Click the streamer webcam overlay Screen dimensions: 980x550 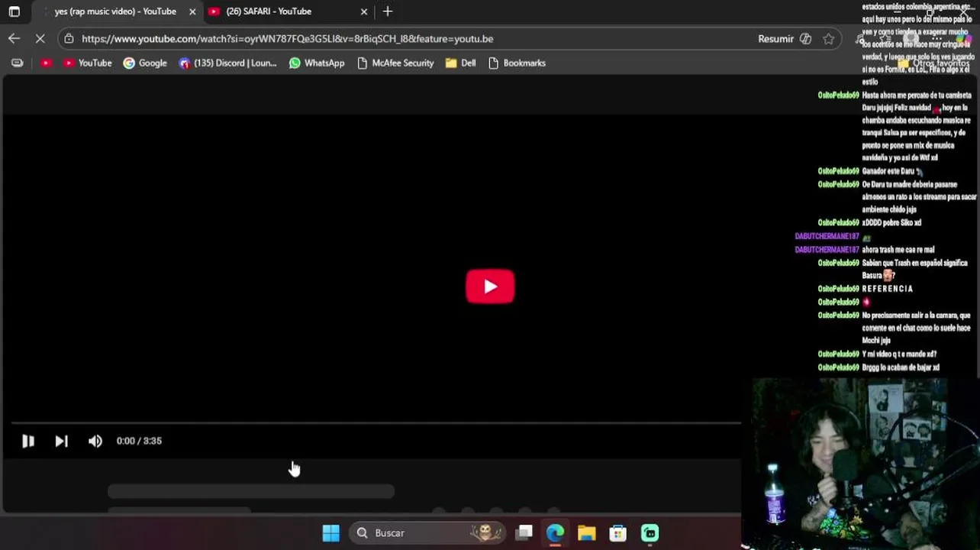860,464
